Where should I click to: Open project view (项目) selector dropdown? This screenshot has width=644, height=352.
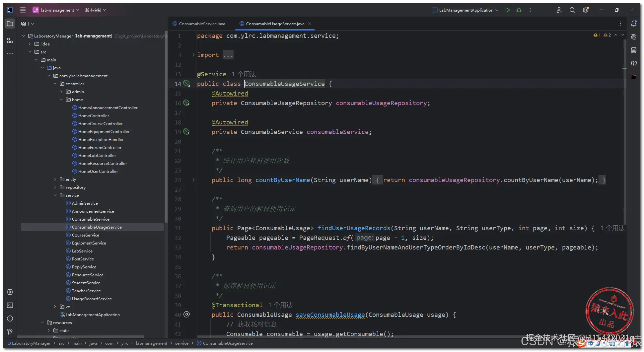tap(28, 24)
